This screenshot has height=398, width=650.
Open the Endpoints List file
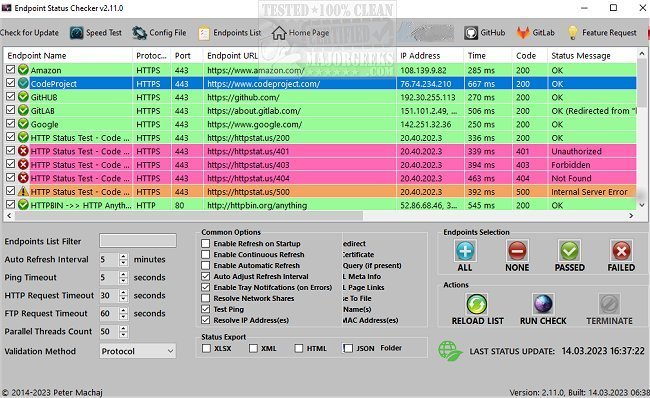coord(229,33)
